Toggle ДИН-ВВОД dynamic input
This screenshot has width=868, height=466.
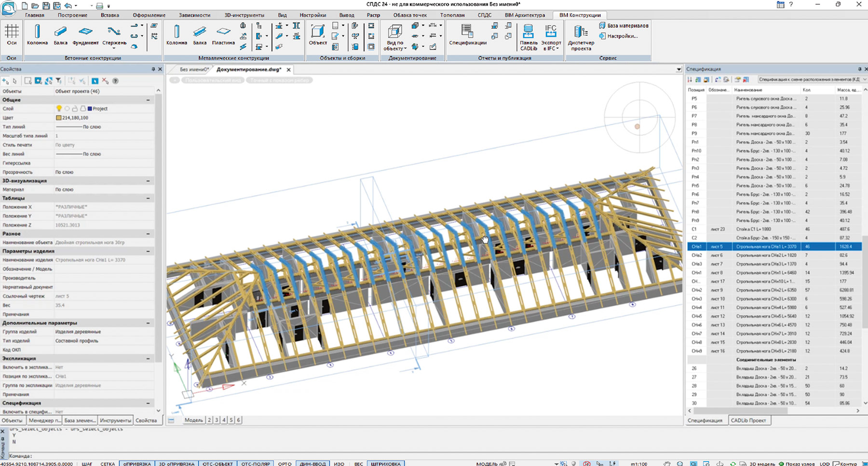point(312,464)
